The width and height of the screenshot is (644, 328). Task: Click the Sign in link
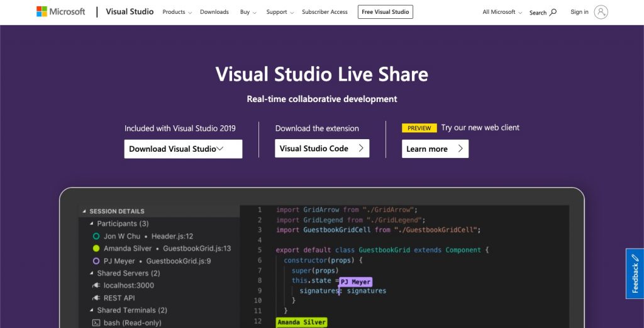579,12
